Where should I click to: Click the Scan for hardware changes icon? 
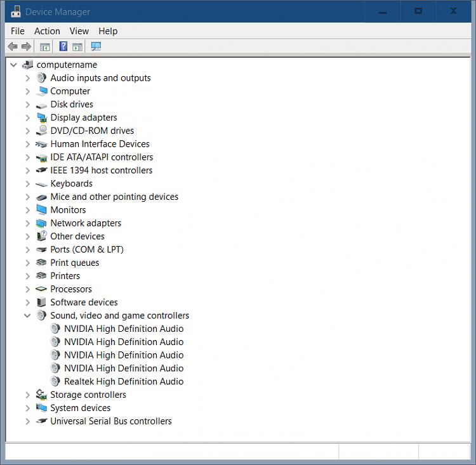tap(96, 46)
